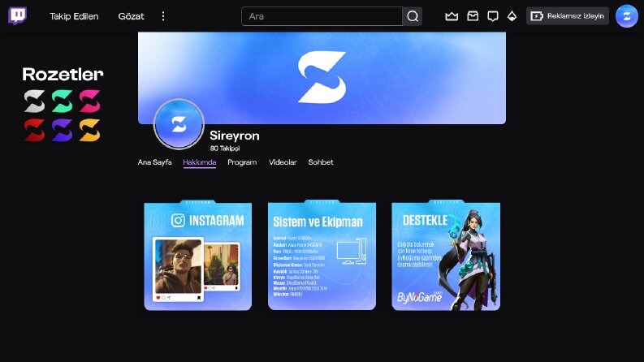Switch to the Program tab
Screen dimensions: 644x362
click(242, 162)
